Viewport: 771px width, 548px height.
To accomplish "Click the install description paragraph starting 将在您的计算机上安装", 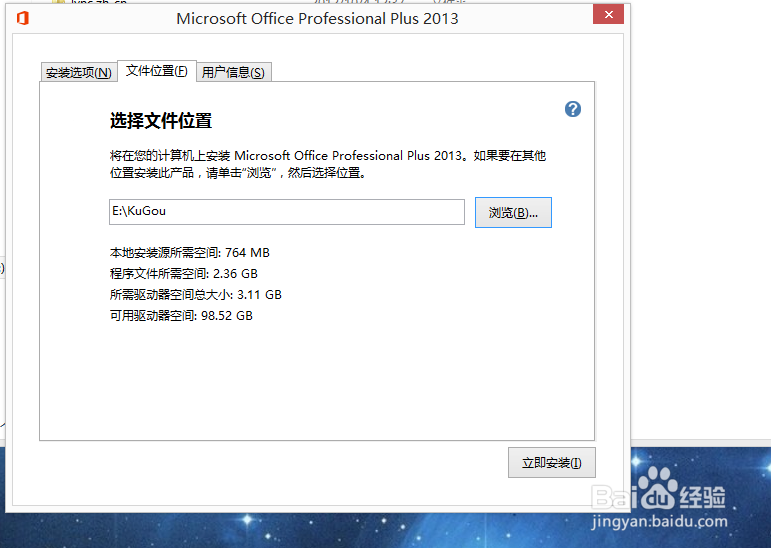I will (x=328, y=164).
